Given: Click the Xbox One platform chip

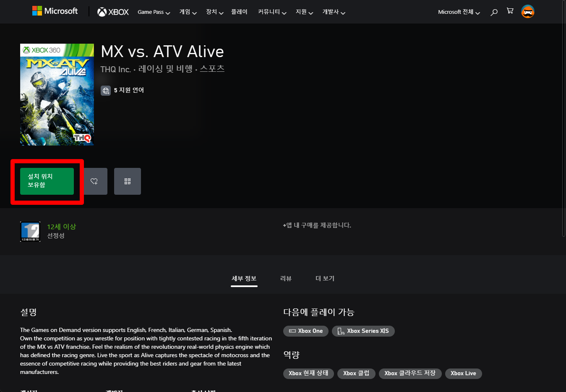Looking at the screenshot, I should click(306, 331).
